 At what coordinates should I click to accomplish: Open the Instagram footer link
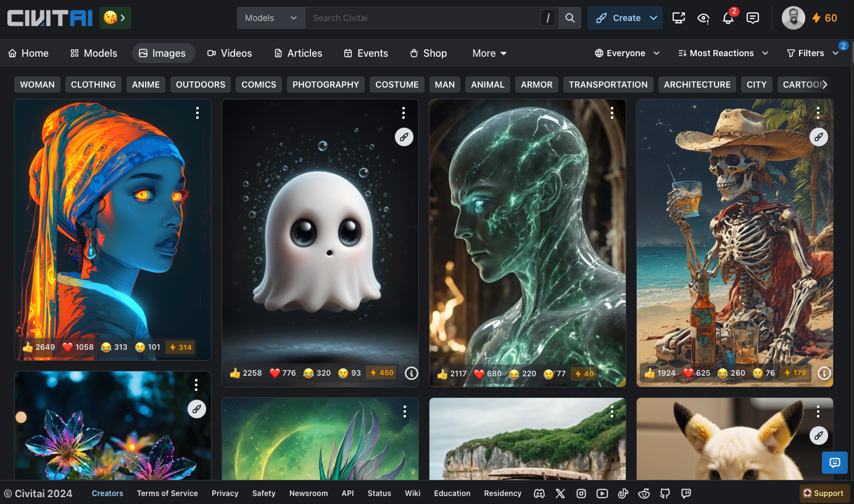click(581, 494)
